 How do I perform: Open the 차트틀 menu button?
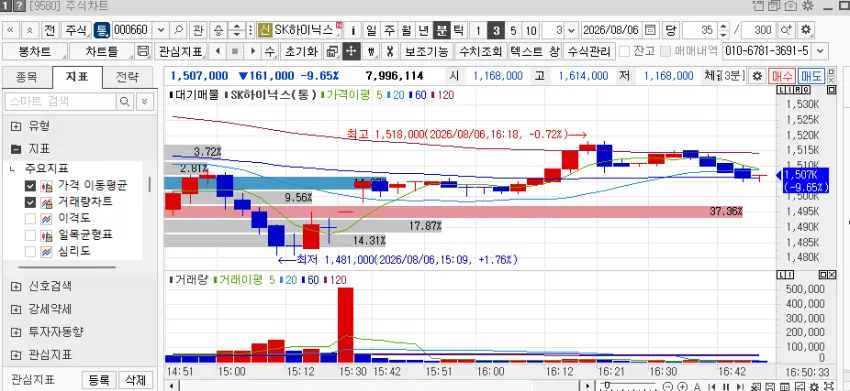(x=101, y=52)
